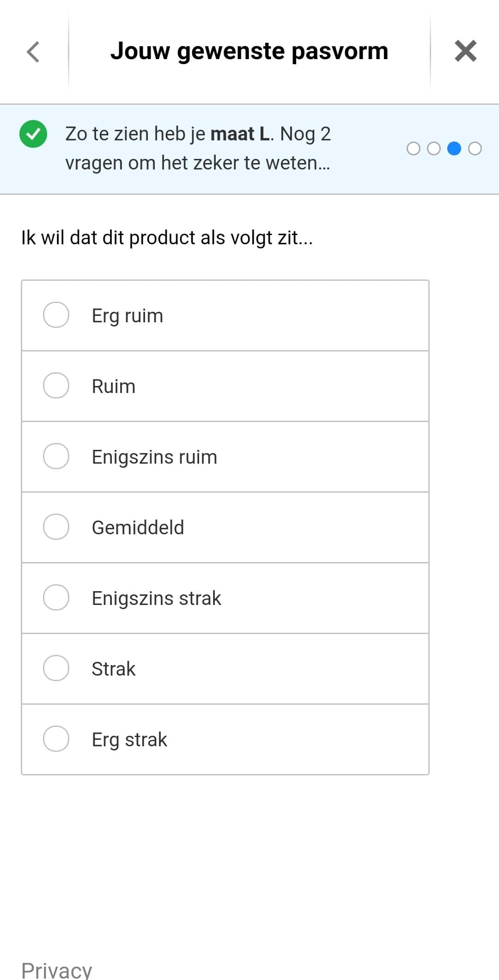
Task: Choose the Enigszins strak radio circle
Action: pyautogui.click(x=56, y=598)
